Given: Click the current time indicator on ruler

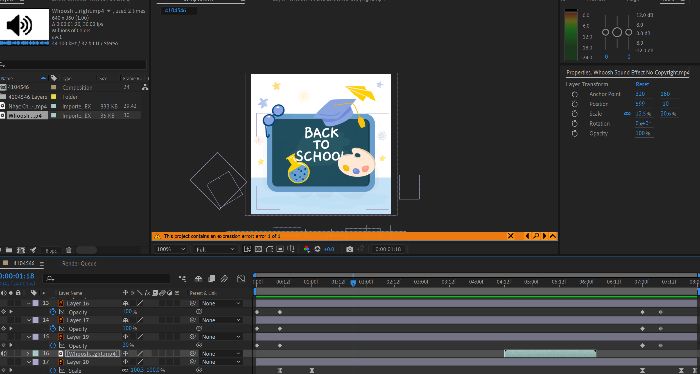Looking at the screenshot, I should tap(353, 283).
